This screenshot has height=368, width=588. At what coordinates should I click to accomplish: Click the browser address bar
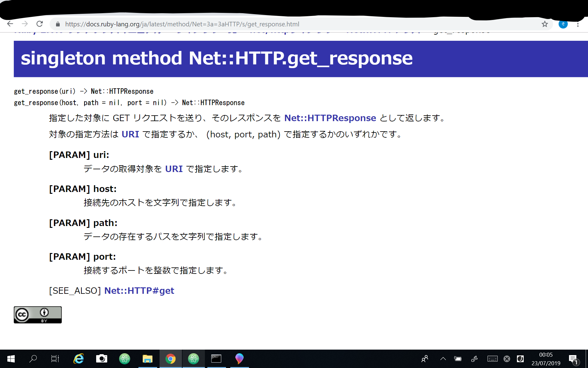tap(214, 24)
